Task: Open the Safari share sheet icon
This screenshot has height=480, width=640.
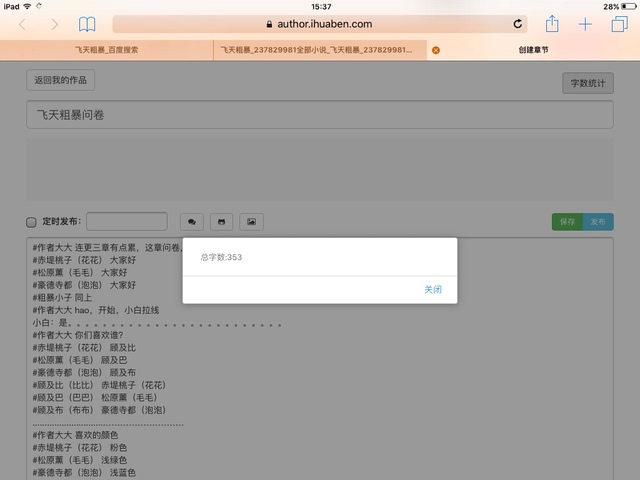Action: point(551,23)
